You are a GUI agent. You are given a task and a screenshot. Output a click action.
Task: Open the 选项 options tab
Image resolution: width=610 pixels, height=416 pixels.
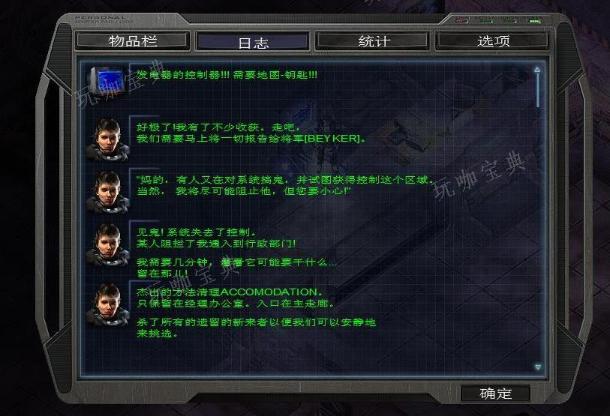point(493,40)
